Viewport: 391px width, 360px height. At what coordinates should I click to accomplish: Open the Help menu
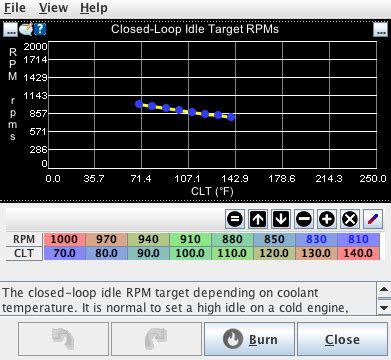[x=94, y=8]
